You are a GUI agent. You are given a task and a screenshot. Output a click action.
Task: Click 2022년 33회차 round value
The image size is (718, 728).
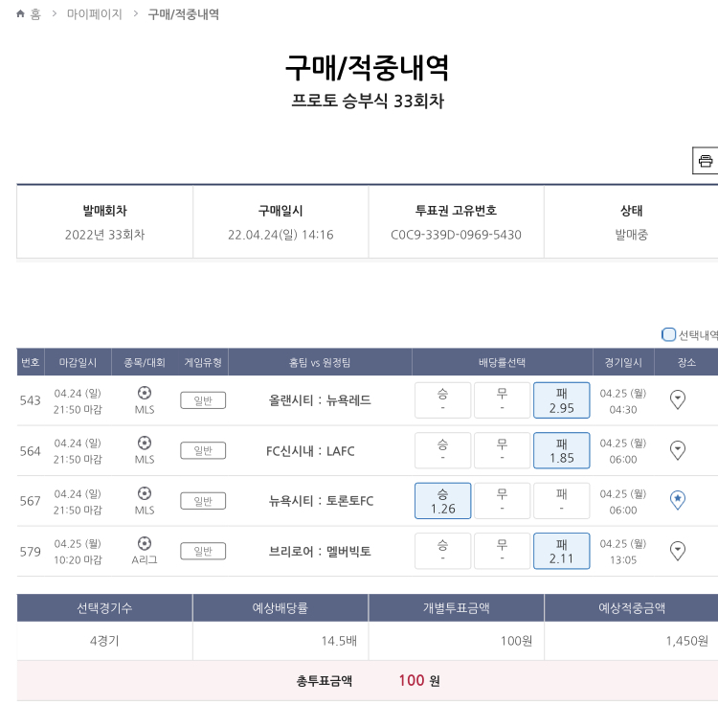105,235
